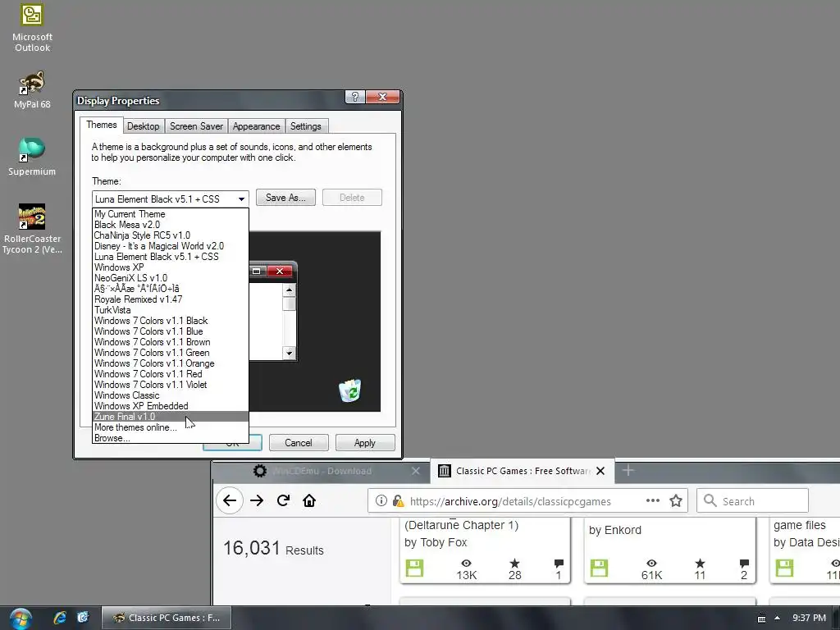This screenshot has width=840, height=630.
Task: Switch to the Desktop tab
Action: click(x=143, y=126)
